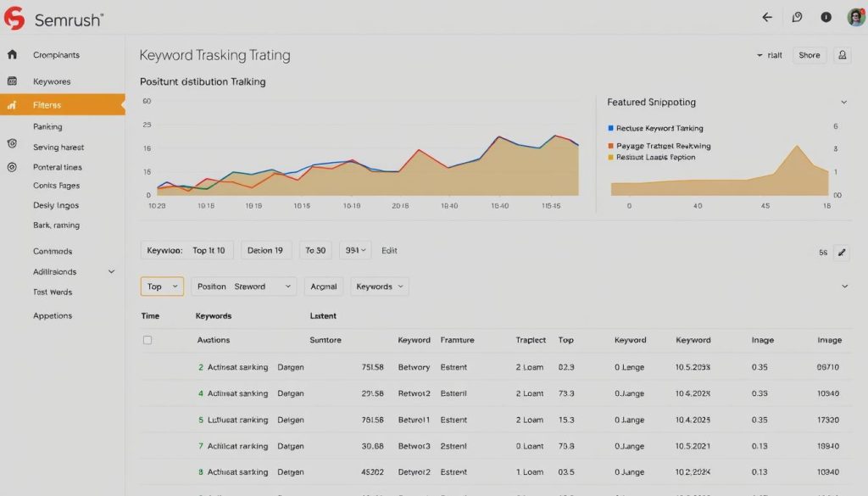Open the Filterss sidebar section icon
Viewport: 868px width, 496px height.
pyautogui.click(x=12, y=103)
